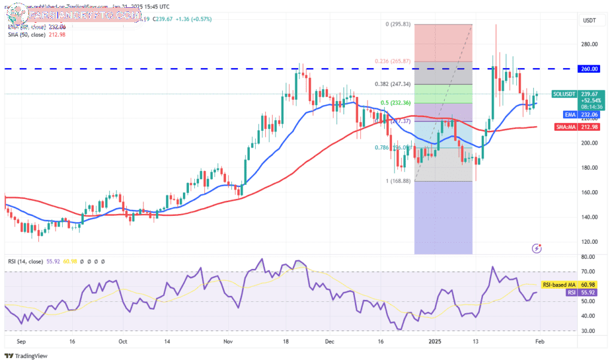Click the 200.00 price axis value
Viewport: 612px width, 364px height.
(589, 143)
